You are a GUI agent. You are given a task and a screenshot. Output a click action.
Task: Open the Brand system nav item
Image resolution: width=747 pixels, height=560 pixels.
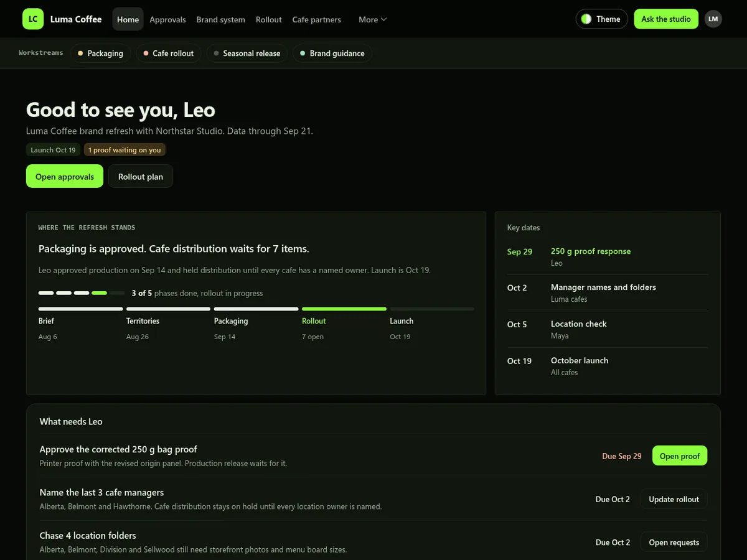pos(220,19)
